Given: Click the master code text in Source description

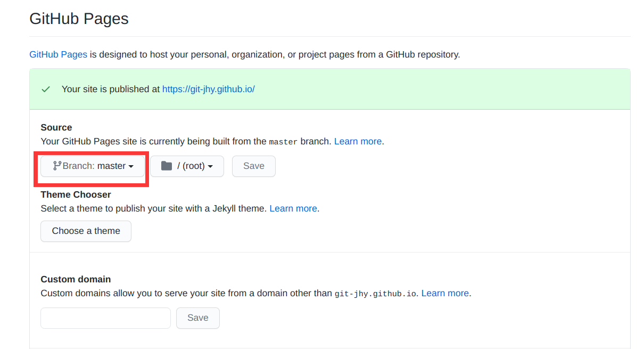Looking at the screenshot, I should pyautogui.click(x=283, y=142).
